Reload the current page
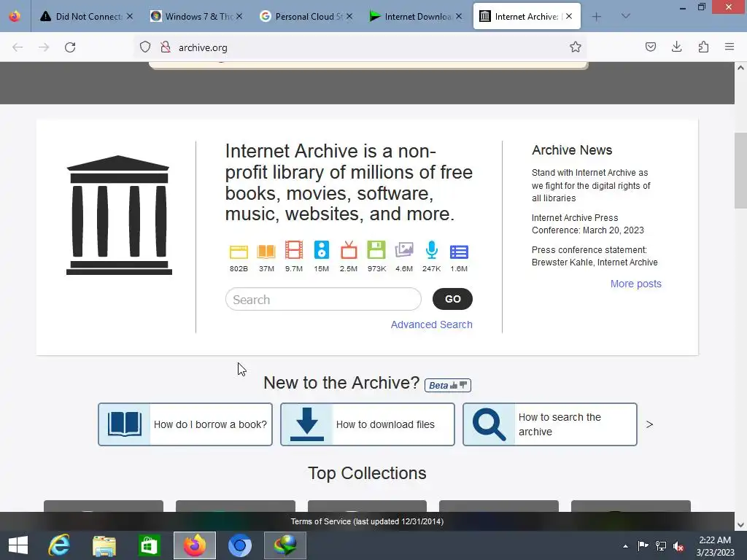747x560 pixels. pyautogui.click(x=70, y=47)
